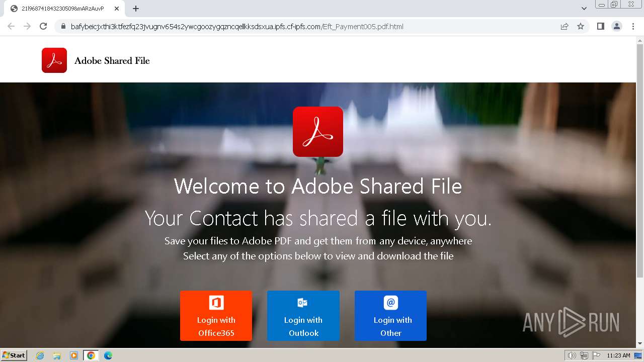Click the Your Contact has shared text

[x=318, y=218]
